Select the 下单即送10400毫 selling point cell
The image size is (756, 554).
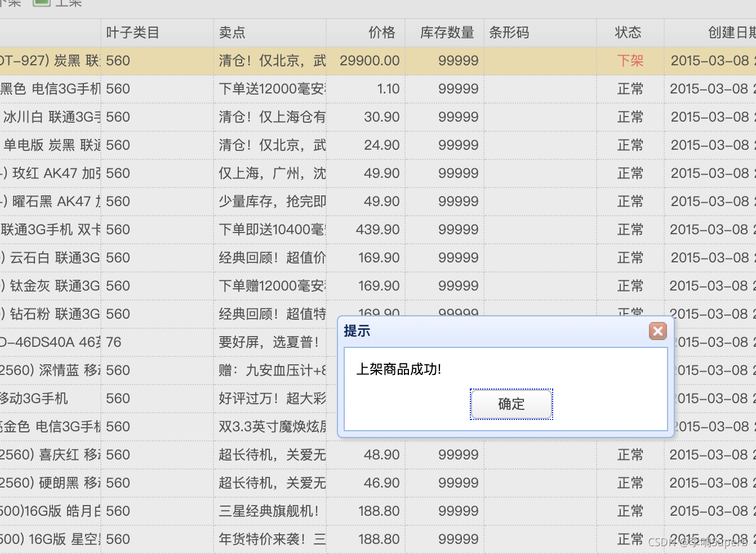[x=270, y=230]
